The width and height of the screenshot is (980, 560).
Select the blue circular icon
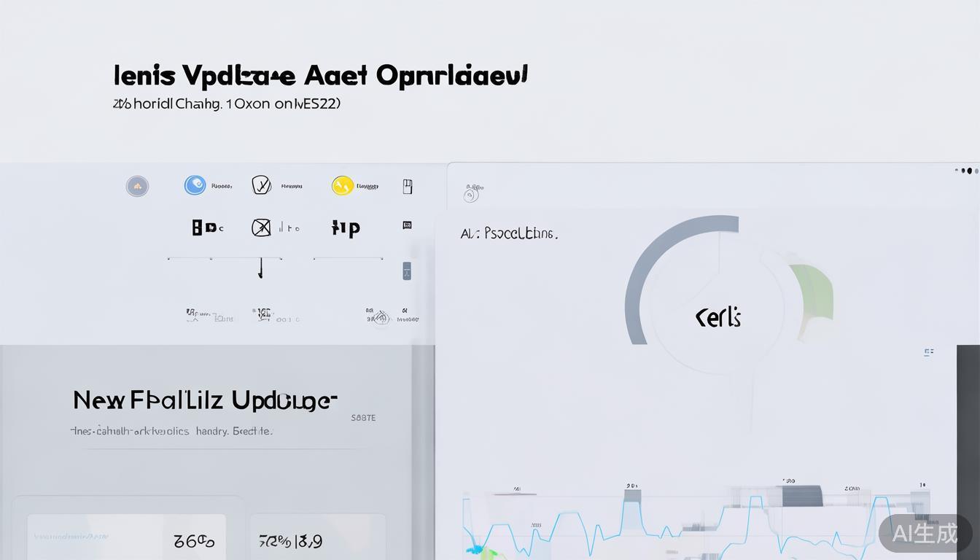pos(195,185)
